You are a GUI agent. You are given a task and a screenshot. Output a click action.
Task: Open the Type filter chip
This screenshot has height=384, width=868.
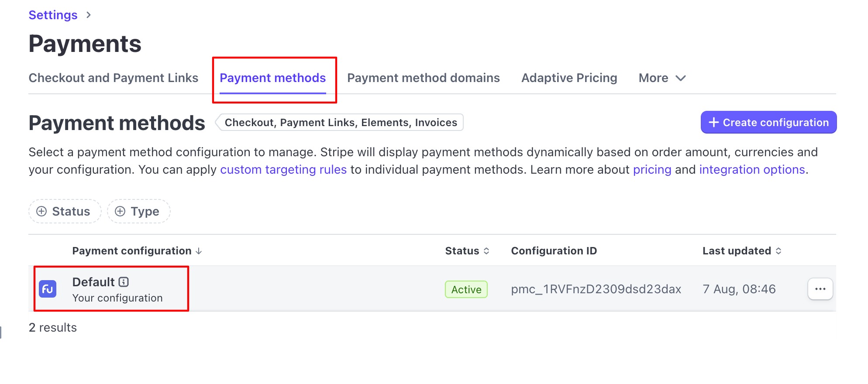pos(139,212)
